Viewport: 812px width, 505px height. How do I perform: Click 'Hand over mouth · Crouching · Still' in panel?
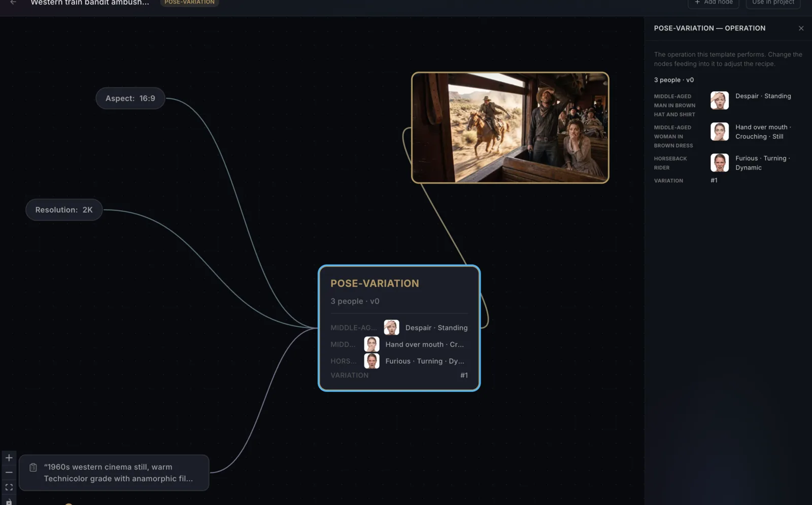tap(763, 132)
